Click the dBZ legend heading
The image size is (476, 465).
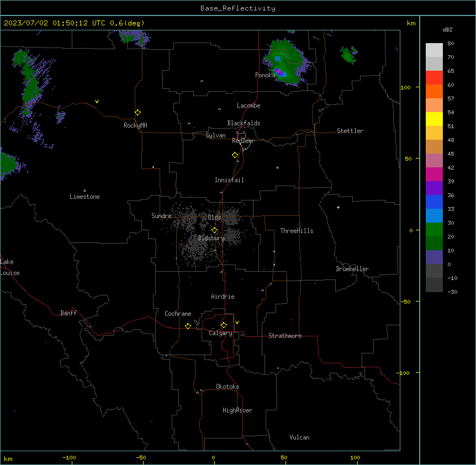click(x=447, y=29)
